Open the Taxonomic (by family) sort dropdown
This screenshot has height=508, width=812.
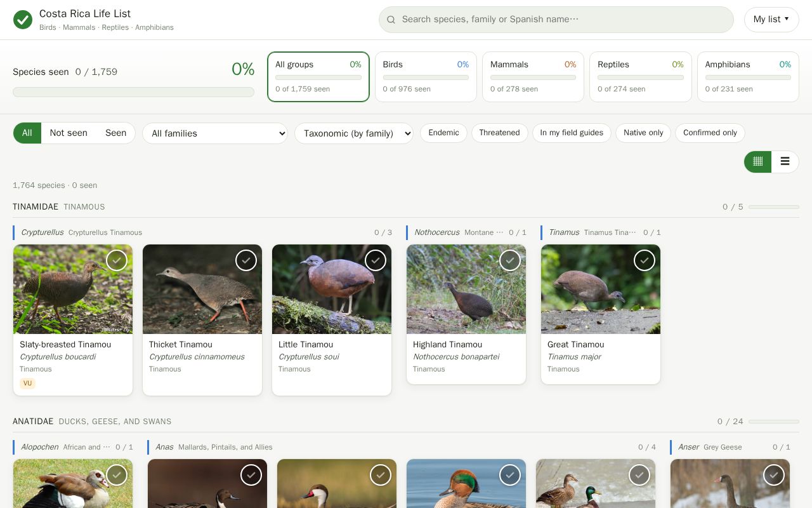354,133
